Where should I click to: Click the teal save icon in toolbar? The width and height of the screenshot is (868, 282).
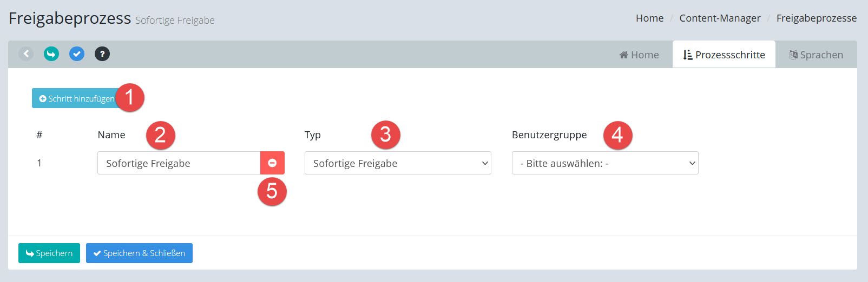(x=51, y=54)
